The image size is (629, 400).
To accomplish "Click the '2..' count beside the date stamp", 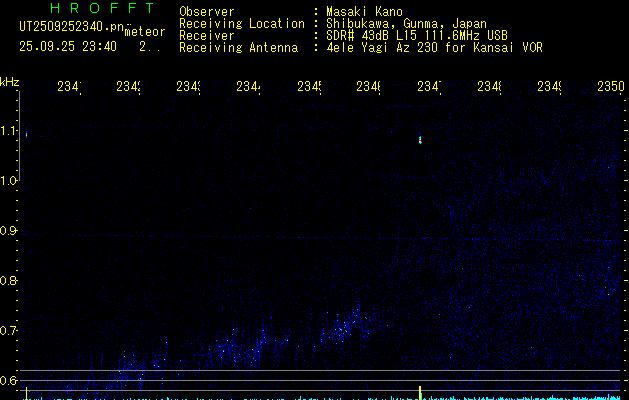I will tap(150, 47).
